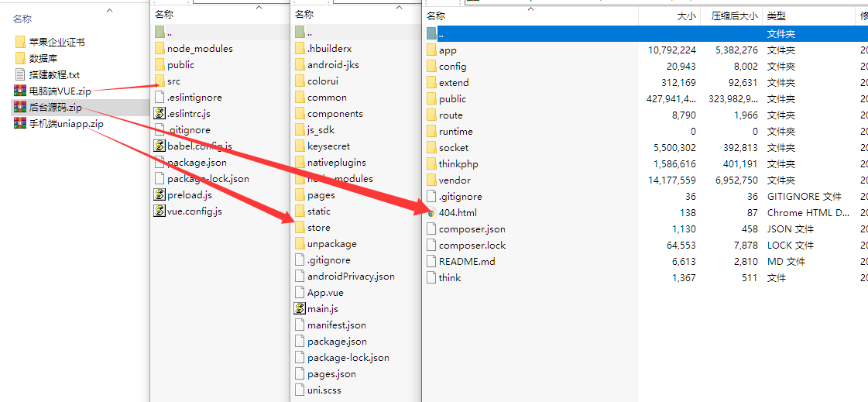Click the vue.config.js script icon
The height and width of the screenshot is (402, 868).
point(160,211)
